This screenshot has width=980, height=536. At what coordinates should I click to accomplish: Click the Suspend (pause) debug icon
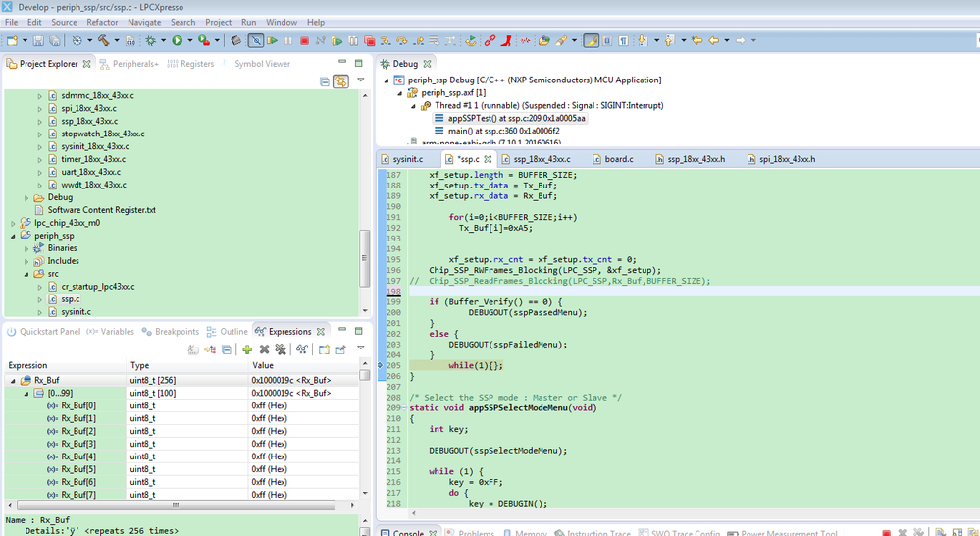(288, 41)
